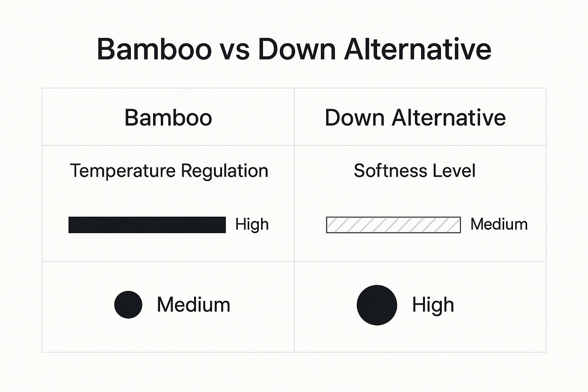Click the small black circle beside Medium
The height and width of the screenshot is (392, 588).
coord(128,305)
